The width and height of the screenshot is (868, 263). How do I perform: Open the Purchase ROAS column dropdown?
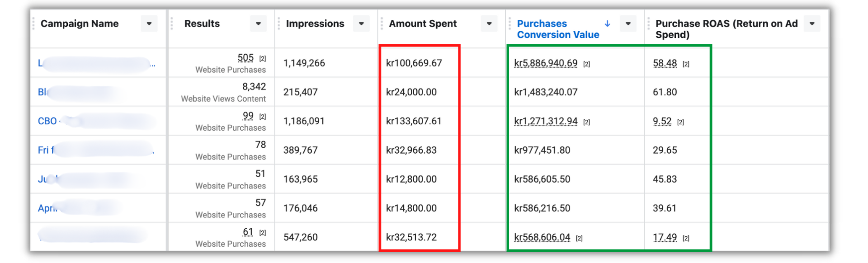click(812, 24)
